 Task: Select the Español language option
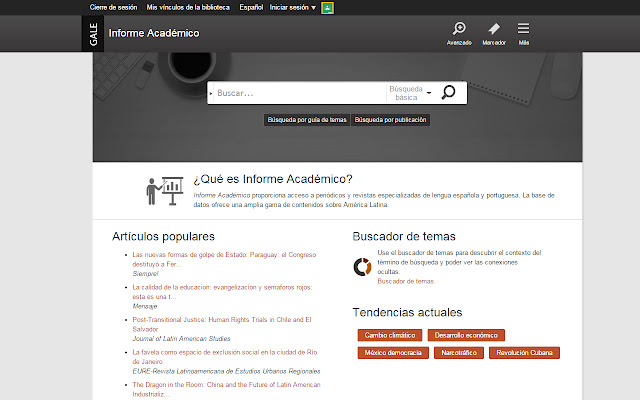(x=251, y=7)
